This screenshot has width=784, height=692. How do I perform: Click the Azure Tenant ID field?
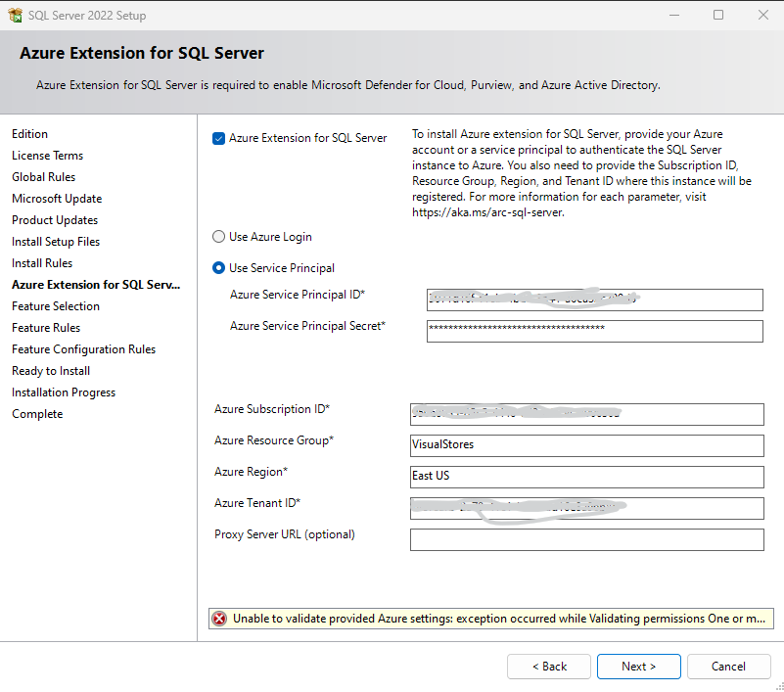[x=587, y=508]
